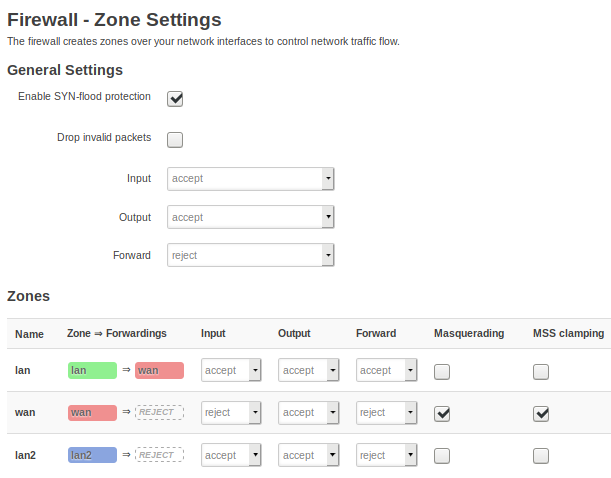Open the general Input policy dropdown
The width and height of the screenshot is (611, 478).
(x=251, y=179)
